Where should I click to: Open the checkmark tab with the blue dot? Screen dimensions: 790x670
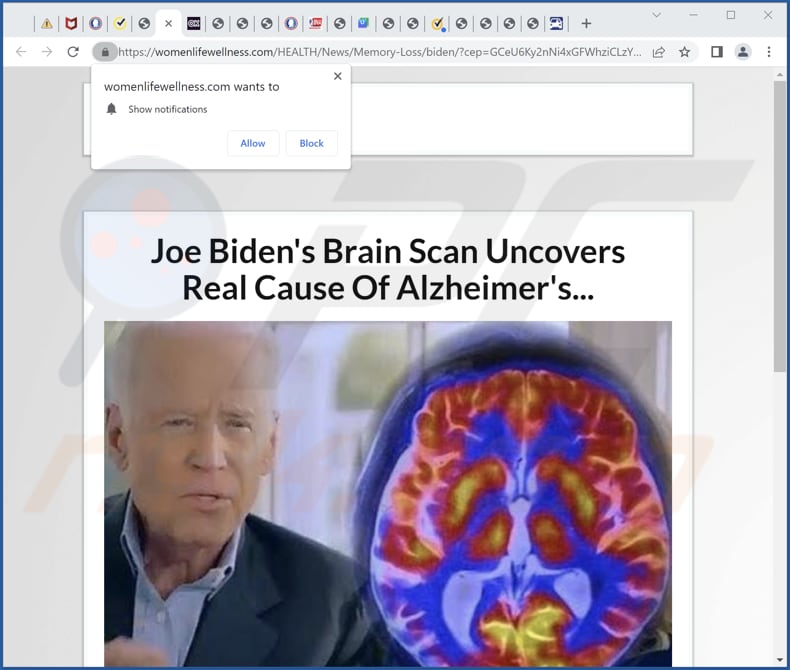pyautogui.click(x=438, y=24)
